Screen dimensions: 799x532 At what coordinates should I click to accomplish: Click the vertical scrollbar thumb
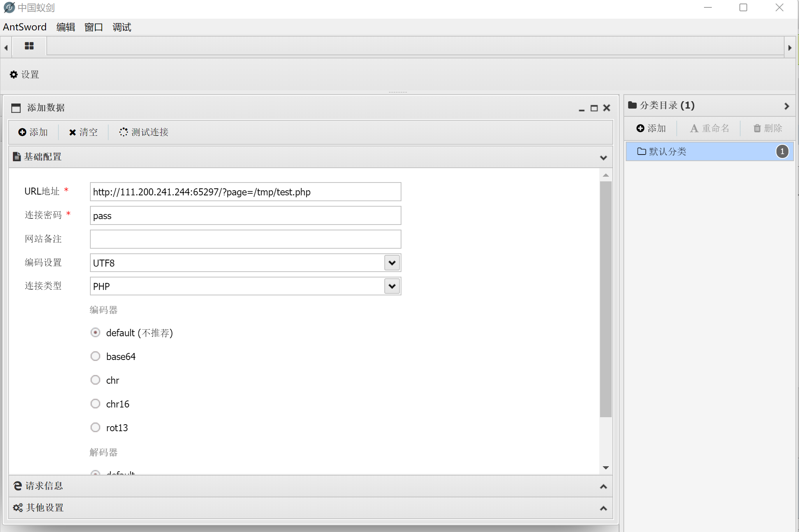(606, 299)
